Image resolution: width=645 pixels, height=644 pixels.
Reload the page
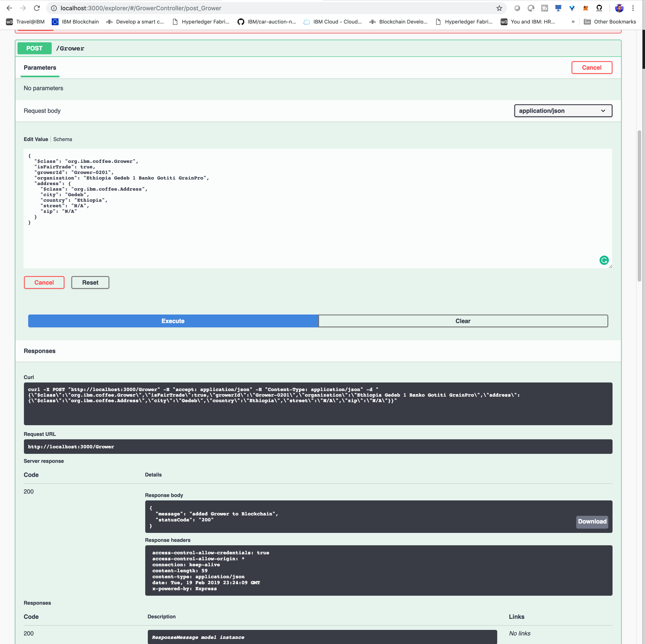coord(37,8)
